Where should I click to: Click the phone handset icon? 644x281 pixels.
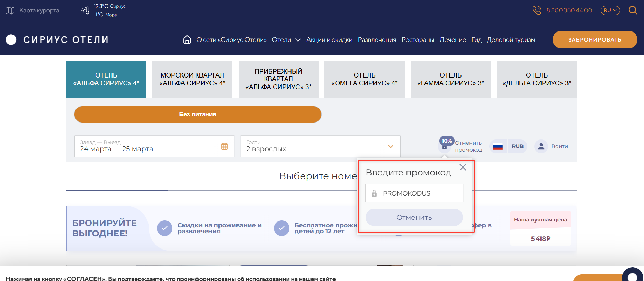[x=537, y=10]
